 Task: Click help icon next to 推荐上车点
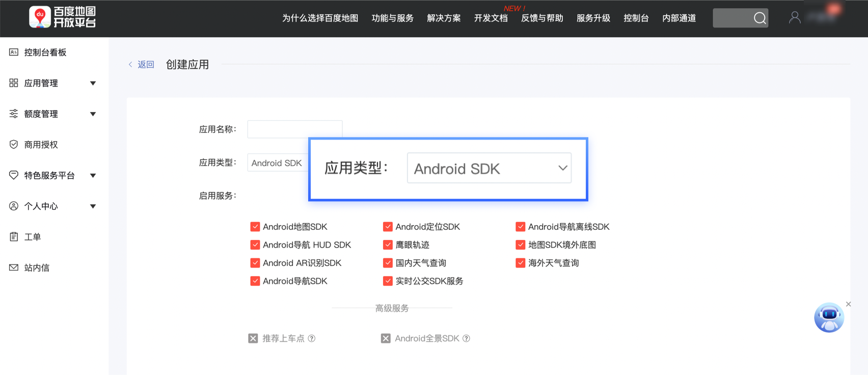pos(312,338)
